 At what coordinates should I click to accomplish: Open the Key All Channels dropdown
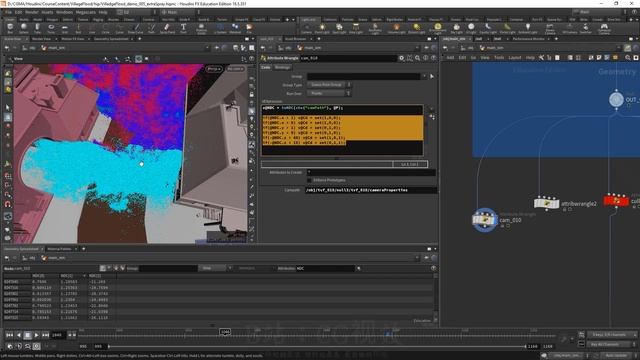612,344
